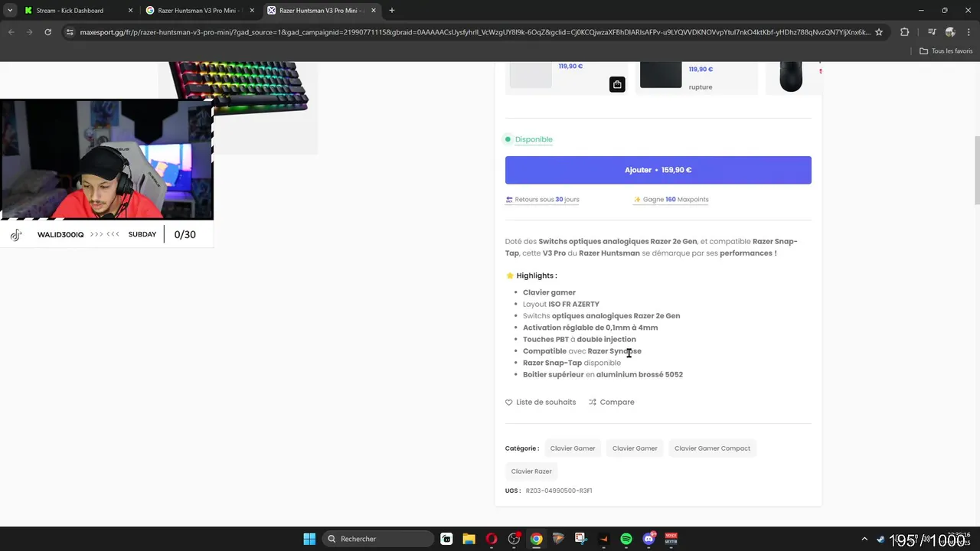Click the SUBDAY 0/30 counter overlay
The height and width of the screenshot is (551, 980).
[162, 235]
